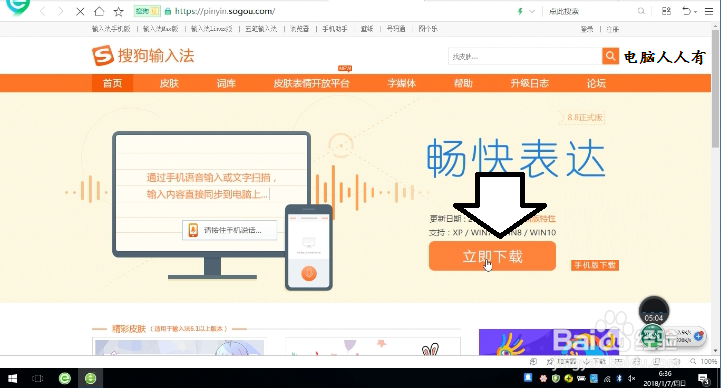Open the browser extensions grid icon

click(x=666, y=11)
